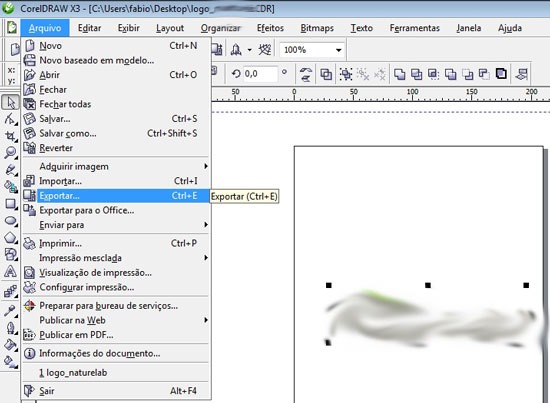Select the Smart Fill tool in the toolbox

point(11,187)
